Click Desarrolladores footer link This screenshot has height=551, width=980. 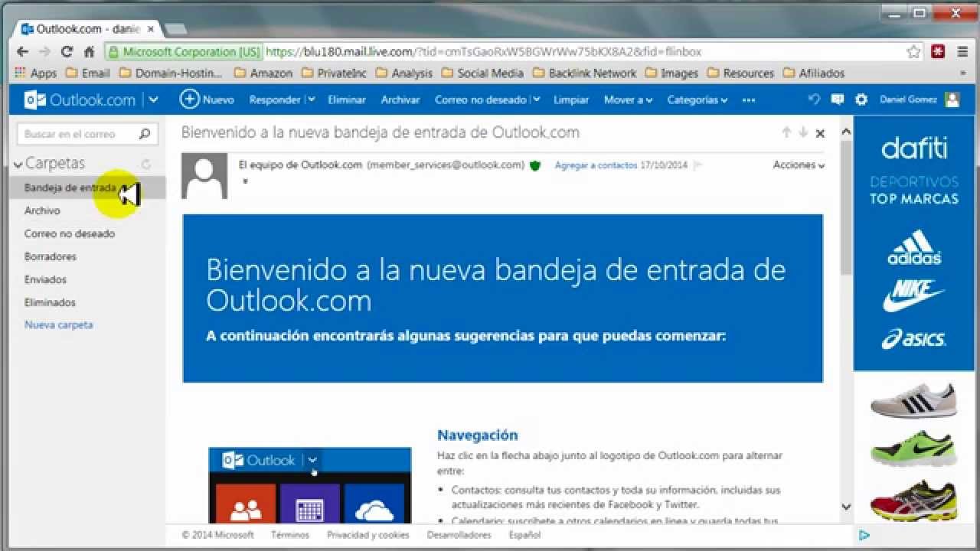[459, 535]
